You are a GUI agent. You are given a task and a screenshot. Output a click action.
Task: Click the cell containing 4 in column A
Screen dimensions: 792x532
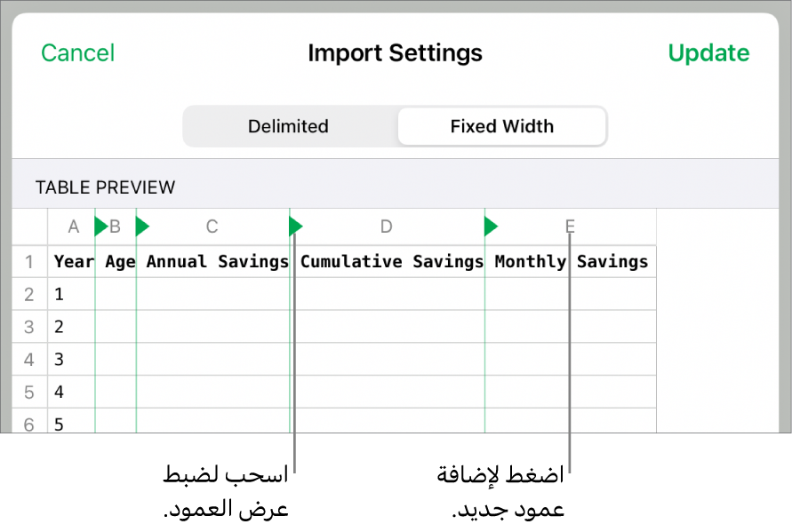coord(71,392)
